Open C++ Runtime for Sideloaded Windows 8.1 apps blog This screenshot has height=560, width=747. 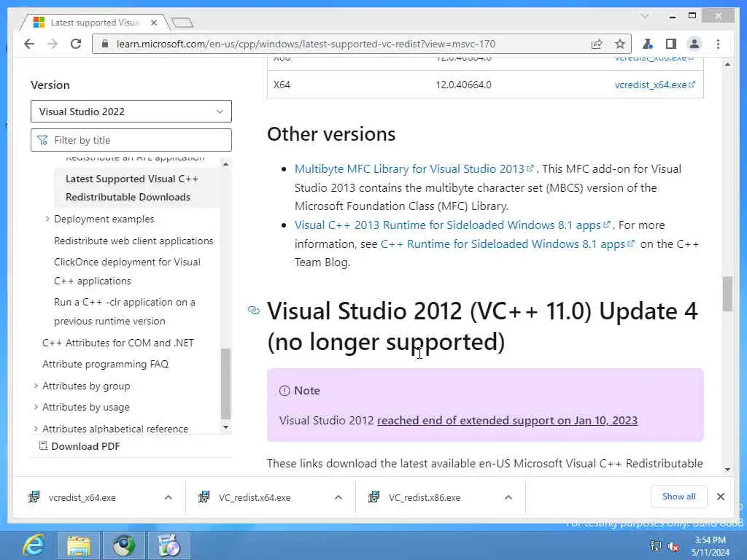tap(508, 244)
